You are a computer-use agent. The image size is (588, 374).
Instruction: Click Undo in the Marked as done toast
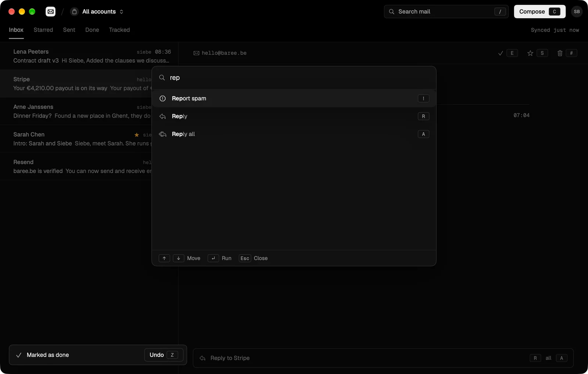coord(164,355)
